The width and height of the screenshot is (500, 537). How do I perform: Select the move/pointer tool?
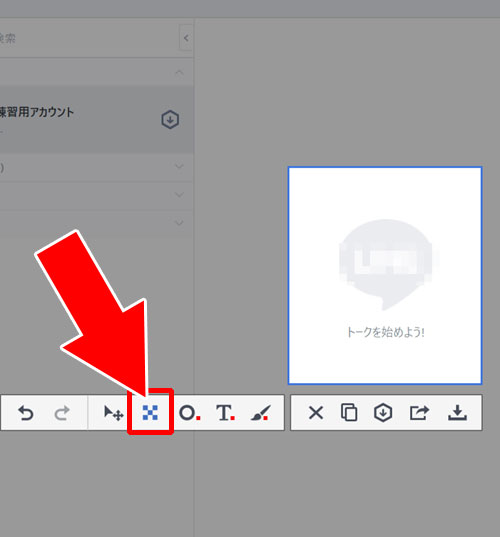[113, 413]
